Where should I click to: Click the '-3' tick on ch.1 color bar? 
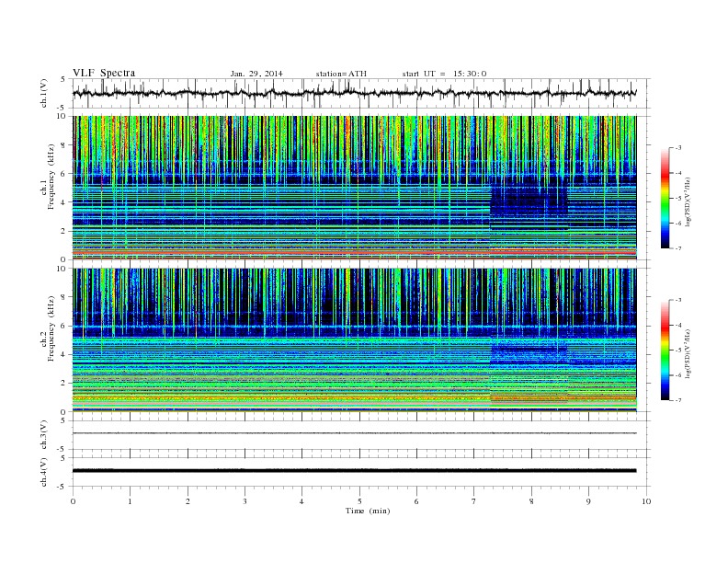(678, 148)
